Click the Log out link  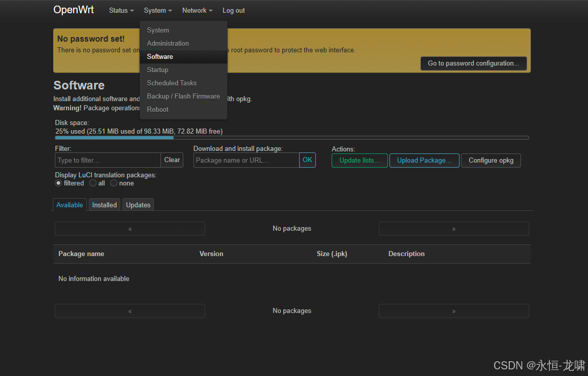(x=234, y=11)
